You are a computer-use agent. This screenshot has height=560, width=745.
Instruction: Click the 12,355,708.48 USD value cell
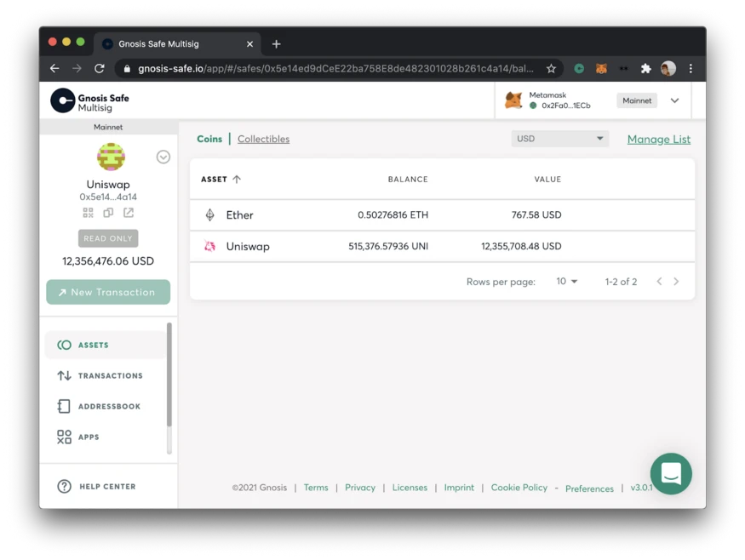click(521, 246)
